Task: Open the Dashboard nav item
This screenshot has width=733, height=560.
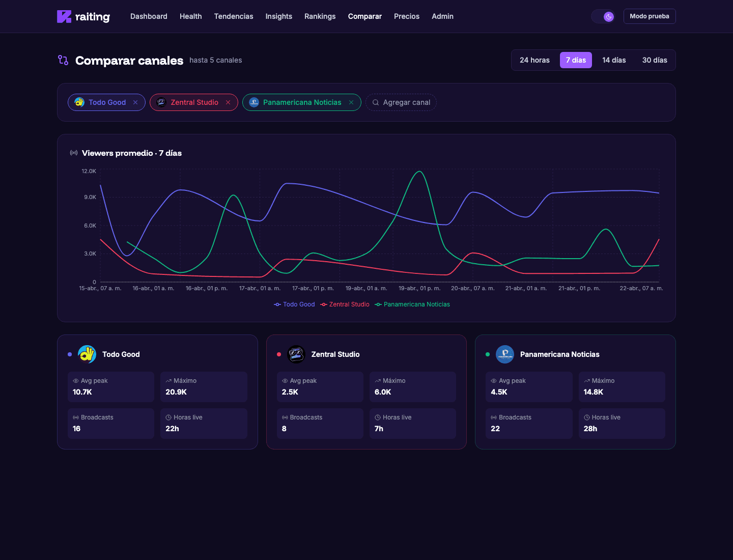Action: point(149,16)
